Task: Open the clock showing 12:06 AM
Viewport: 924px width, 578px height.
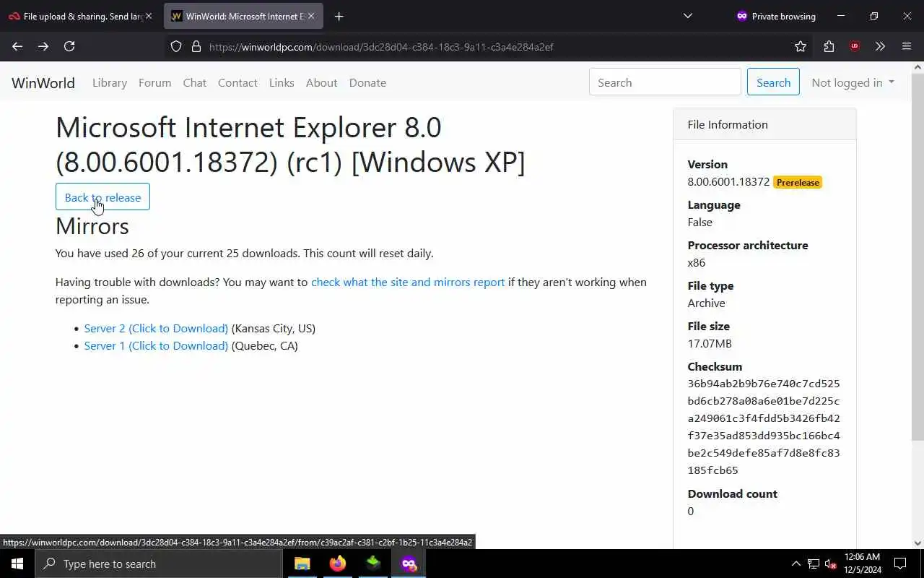Action: [x=862, y=564]
